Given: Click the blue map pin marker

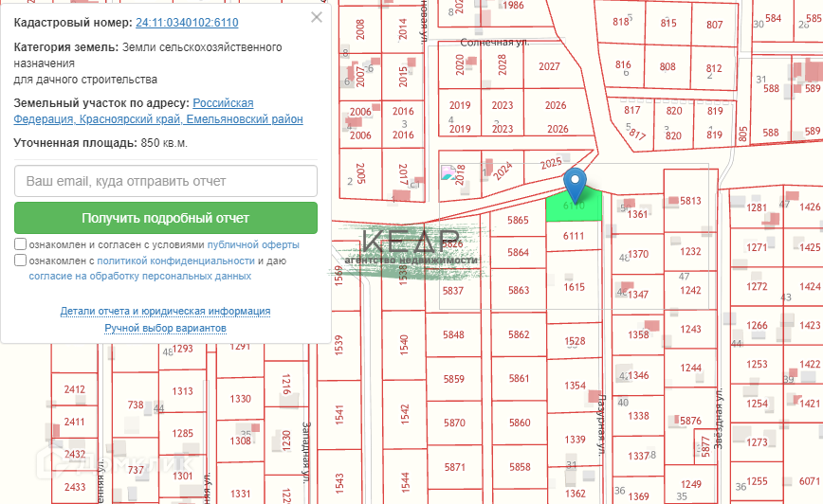Looking at the screenshot, I should [575, 183].
